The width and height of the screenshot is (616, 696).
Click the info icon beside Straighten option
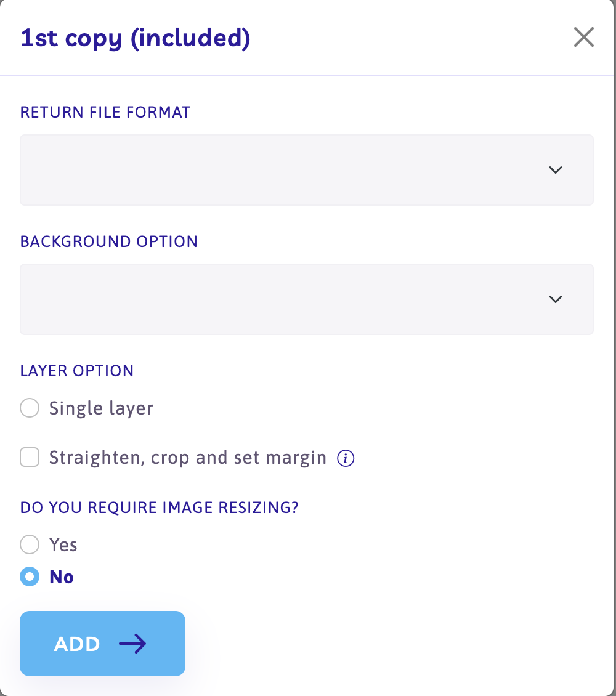346,458
